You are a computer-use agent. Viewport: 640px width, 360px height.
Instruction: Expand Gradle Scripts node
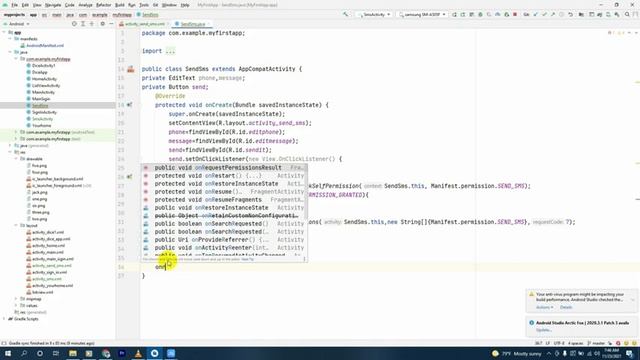pyautogui.click(x=4, y=319)
